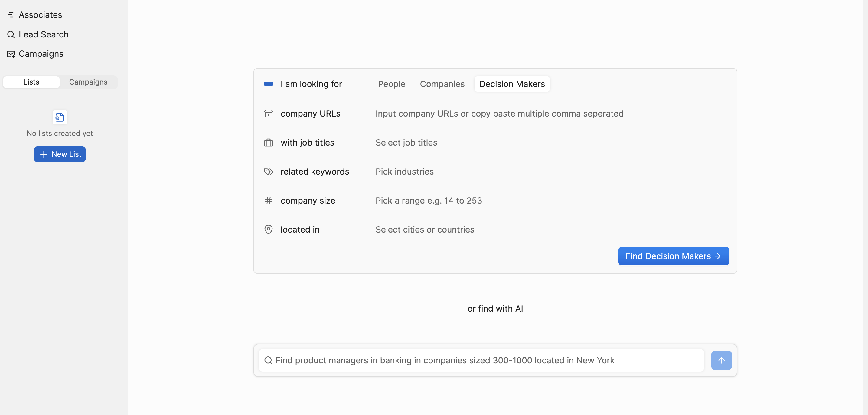The height and width of the screenshot is (415, 868).
Task: Click the New List button
Action: [x=60, y=154]
